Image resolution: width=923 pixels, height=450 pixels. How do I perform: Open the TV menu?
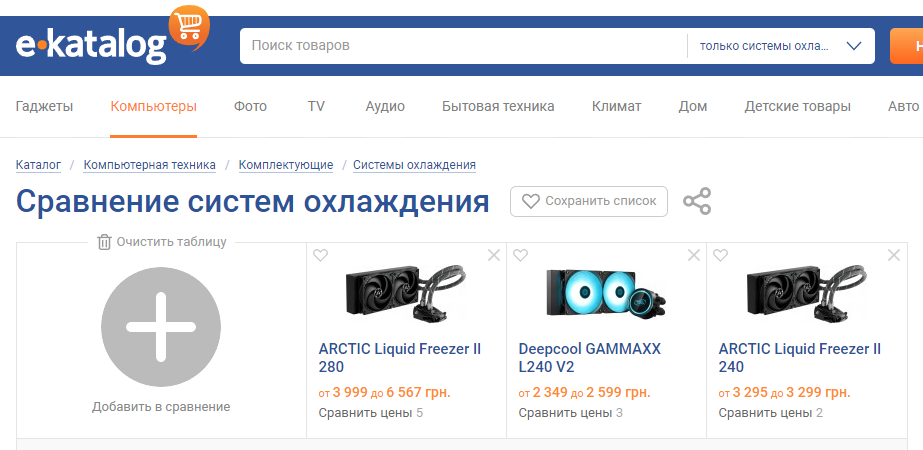tap(316, 107)
